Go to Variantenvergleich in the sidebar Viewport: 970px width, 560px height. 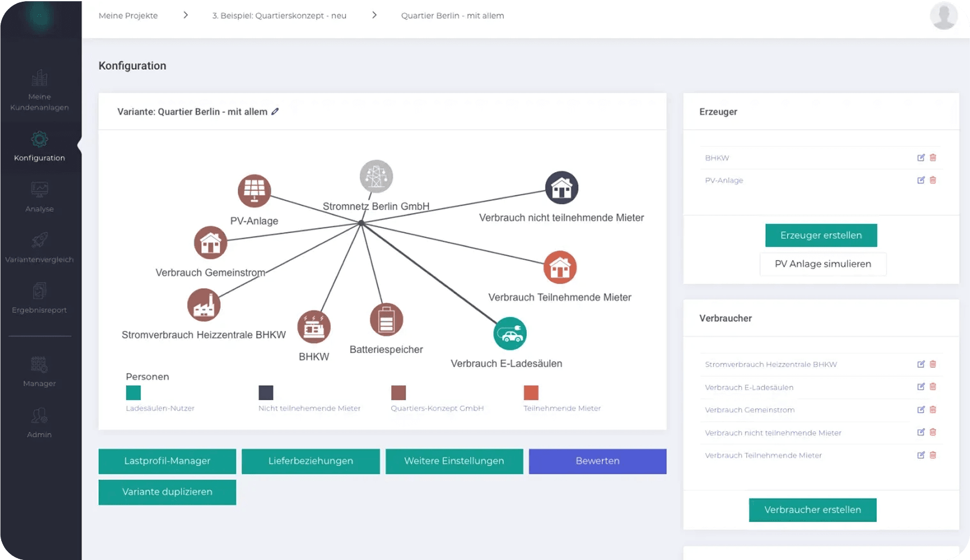pos(39,247)
